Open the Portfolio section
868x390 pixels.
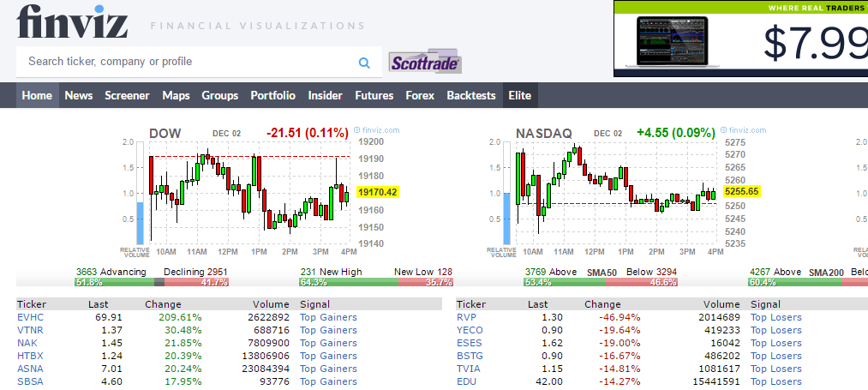[272, 95]
